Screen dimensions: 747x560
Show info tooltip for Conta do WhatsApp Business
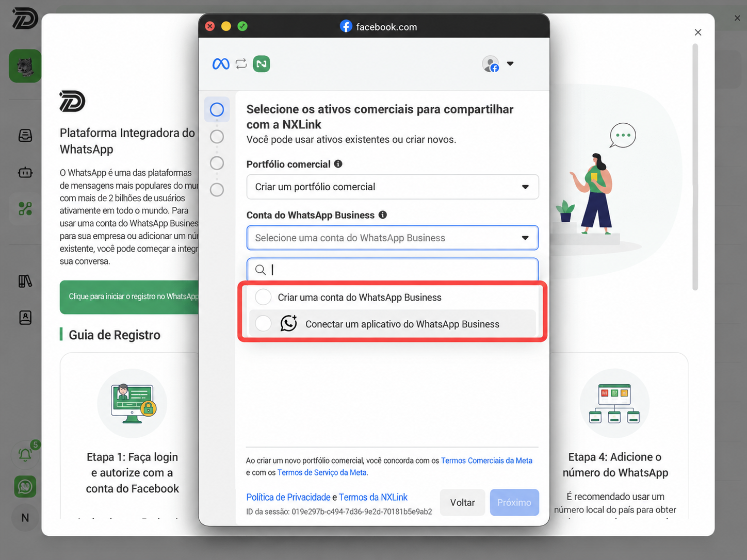383,215
